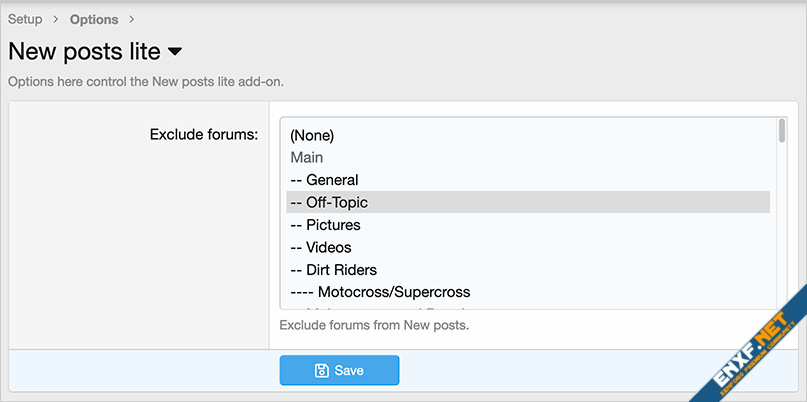Pick the Pictures forum in the list
Image resolution: width=807 pixels, height=402 pixels.
(325, 225)
